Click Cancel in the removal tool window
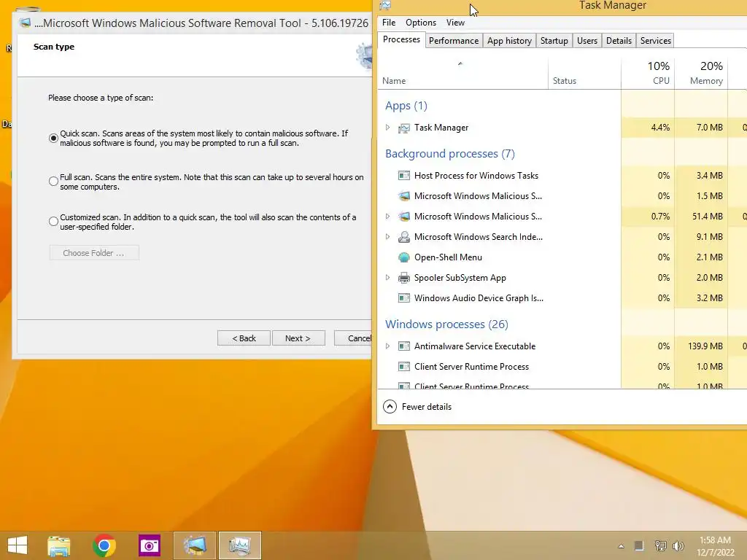Screen dimensions: 747x560 [353, 338]
